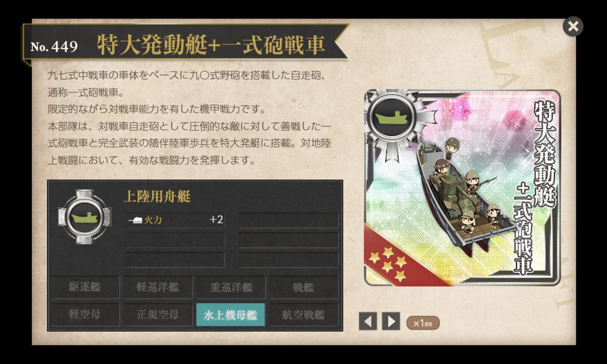
Task: Click the No. 449 title banner
Action: [x=185, y=45]
